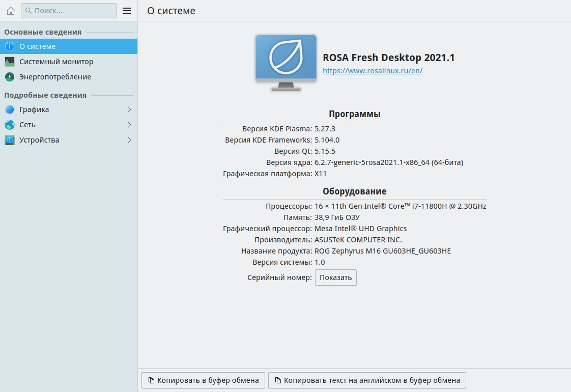Viewport: 571px width, 392px height.
Task: Click Mesa Intel UHD Graphics value
Action: 360,229
